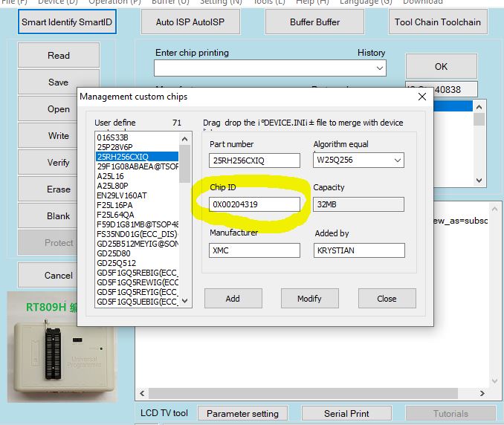The height and width of the screenshot is (425, 504).
Task: Select GD25Q512 in user define list
Action: pyautogui.click(x=137, y=263)
